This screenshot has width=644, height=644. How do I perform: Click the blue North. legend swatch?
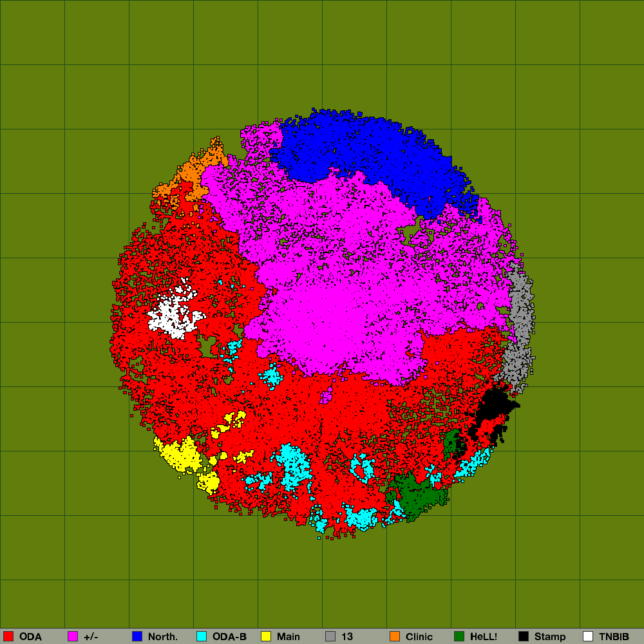point(137,636)
